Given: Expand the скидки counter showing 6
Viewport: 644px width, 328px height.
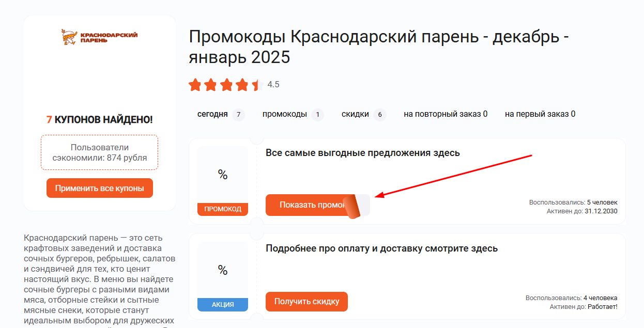Looking at the screenshot, I should 380,115.
